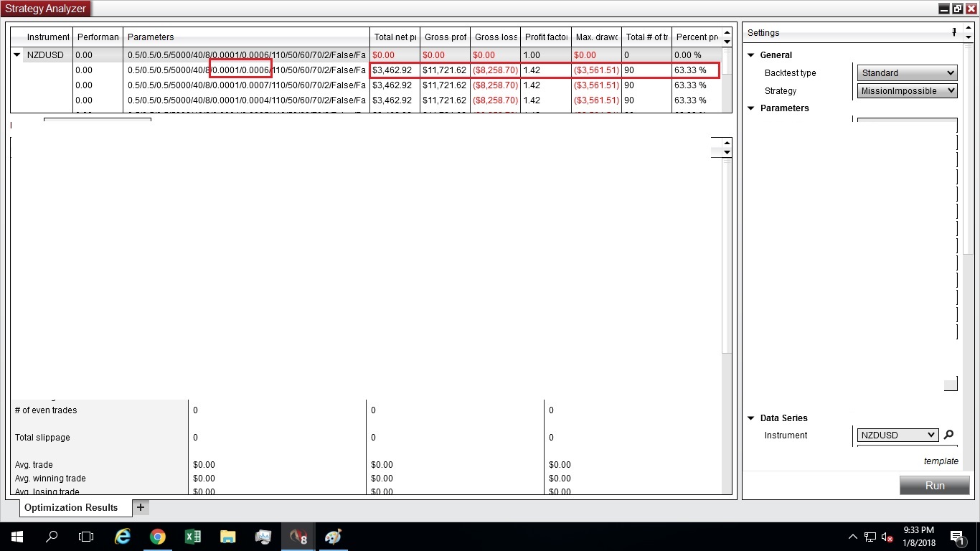Click the Backtest type label
This screenshot has height=551, width=980.
click(790, 73)
